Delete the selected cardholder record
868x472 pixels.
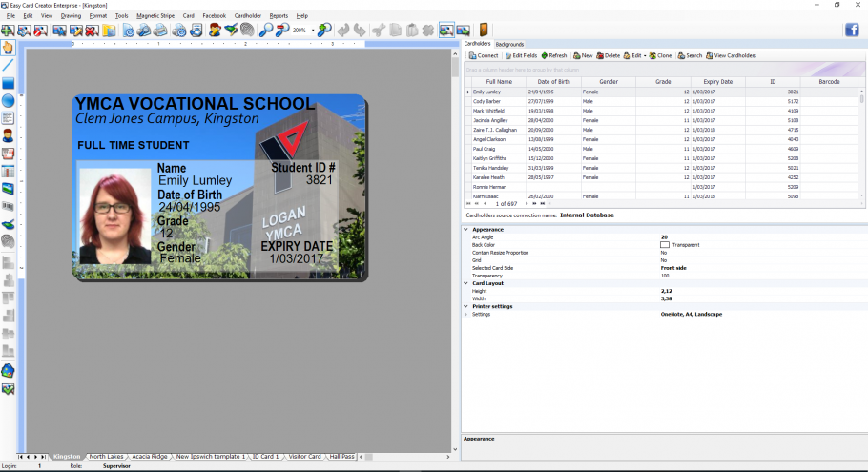[608, 55]
